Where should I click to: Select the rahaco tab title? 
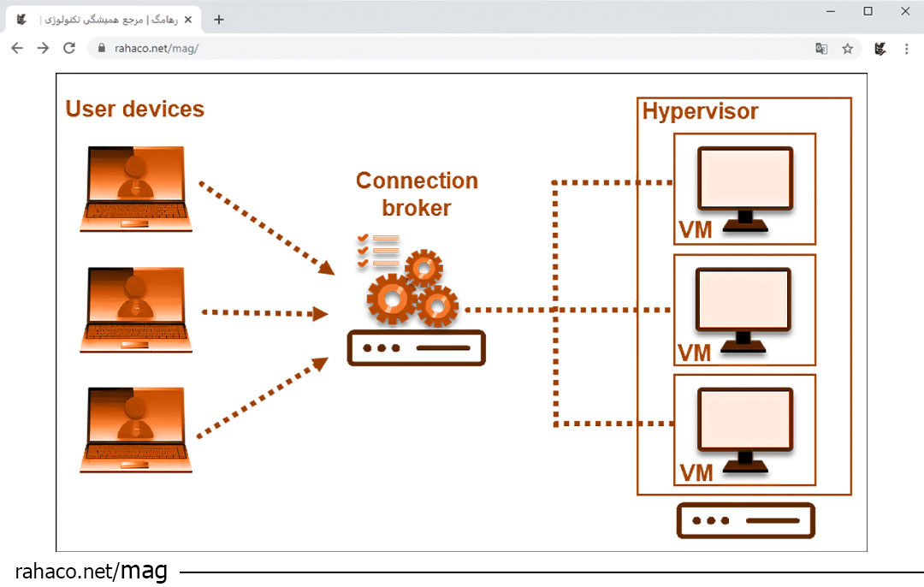[x=103, y=20]
